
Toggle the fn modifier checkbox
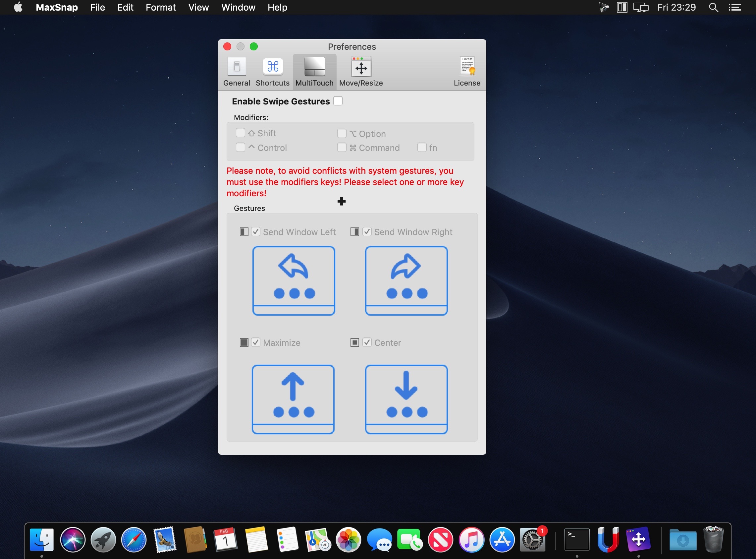click(x=422, y=148)
